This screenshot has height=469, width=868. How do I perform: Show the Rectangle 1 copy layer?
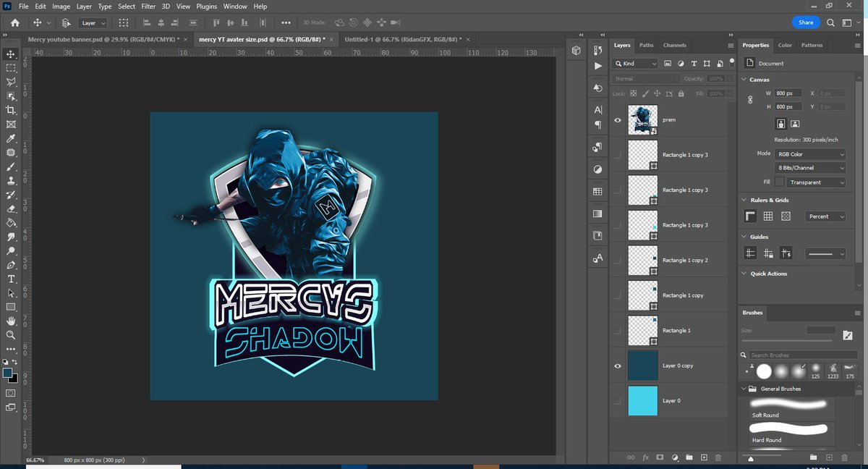tap(618, 295)
